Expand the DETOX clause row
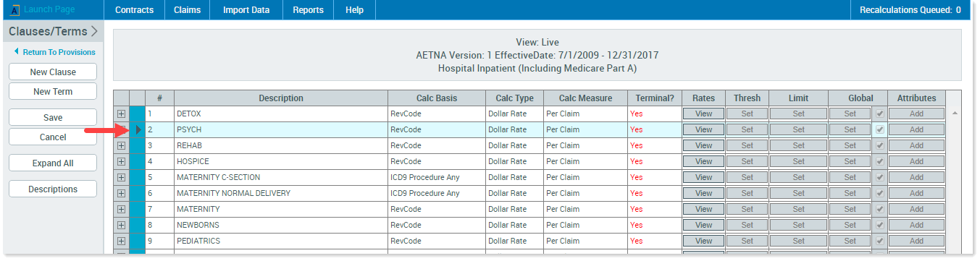The width and height of the screenshot is (980, 261). (121, 114)
